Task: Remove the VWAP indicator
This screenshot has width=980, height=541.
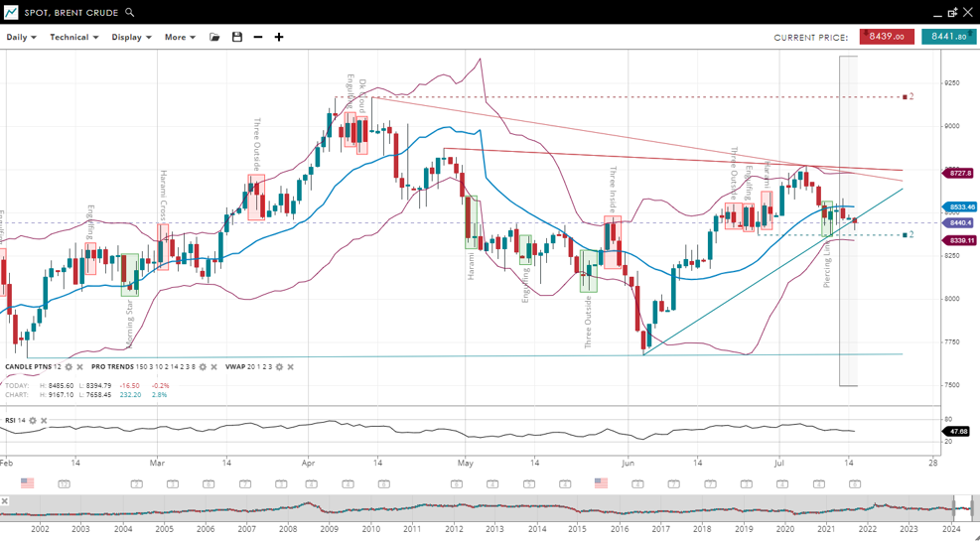Action: (x=291, y=367)
